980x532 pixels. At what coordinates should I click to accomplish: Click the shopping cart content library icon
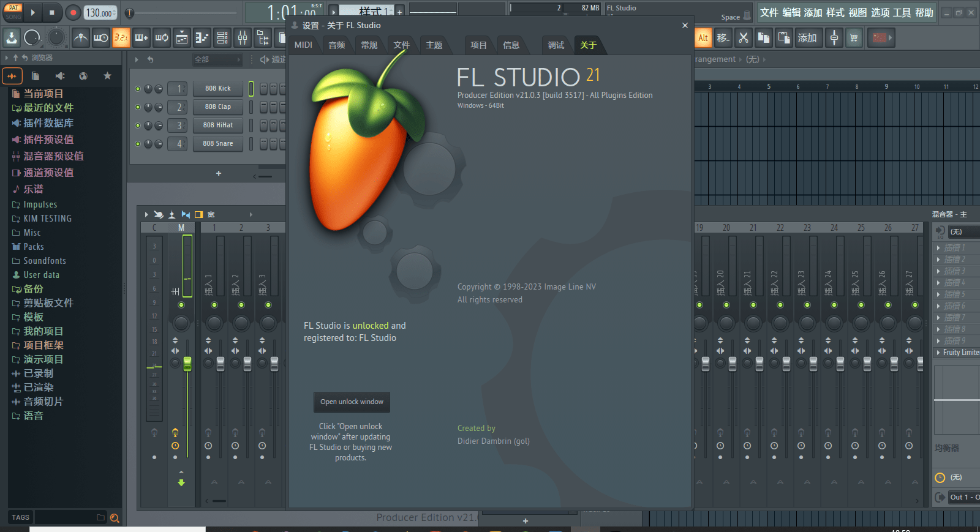click(854, 38)
